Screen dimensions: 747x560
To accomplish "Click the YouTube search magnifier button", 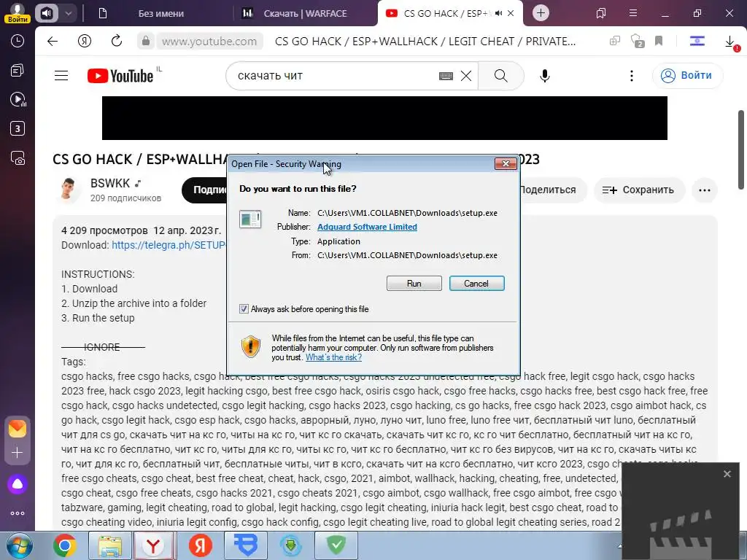I will point(500,76).
